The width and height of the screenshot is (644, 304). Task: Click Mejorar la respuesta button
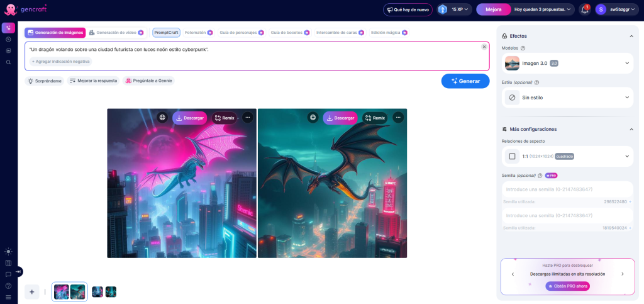(93, 81)
